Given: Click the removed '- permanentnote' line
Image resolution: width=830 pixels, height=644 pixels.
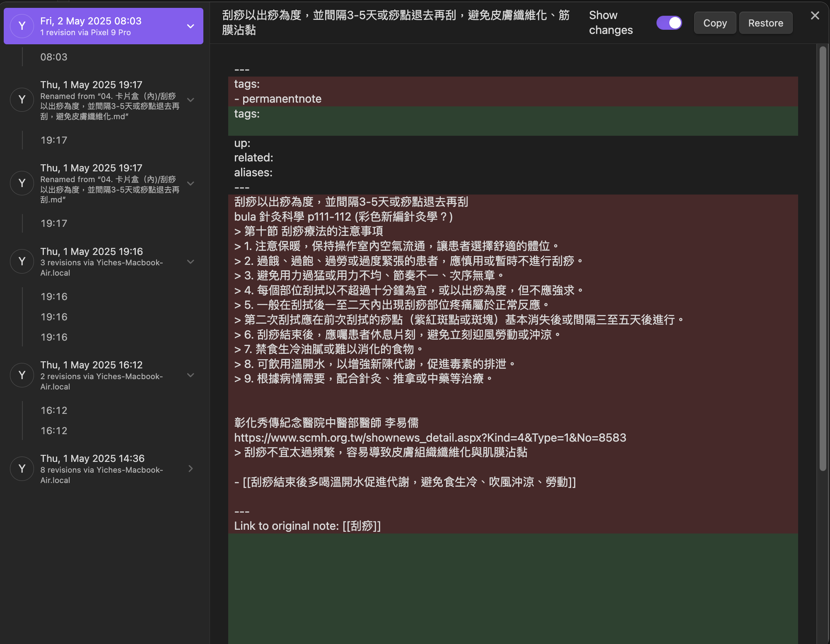Looking at the screenshot, I should point(277,99).
